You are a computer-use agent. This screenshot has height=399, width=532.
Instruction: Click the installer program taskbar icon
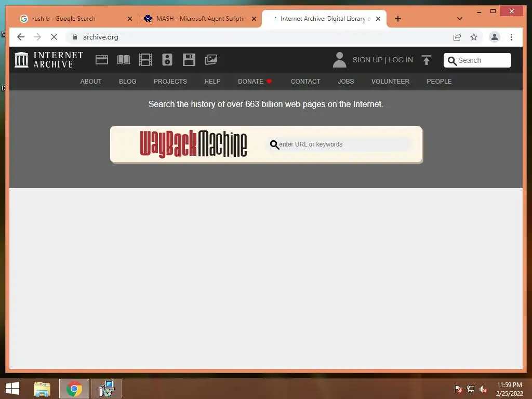(x=107, y=389)
